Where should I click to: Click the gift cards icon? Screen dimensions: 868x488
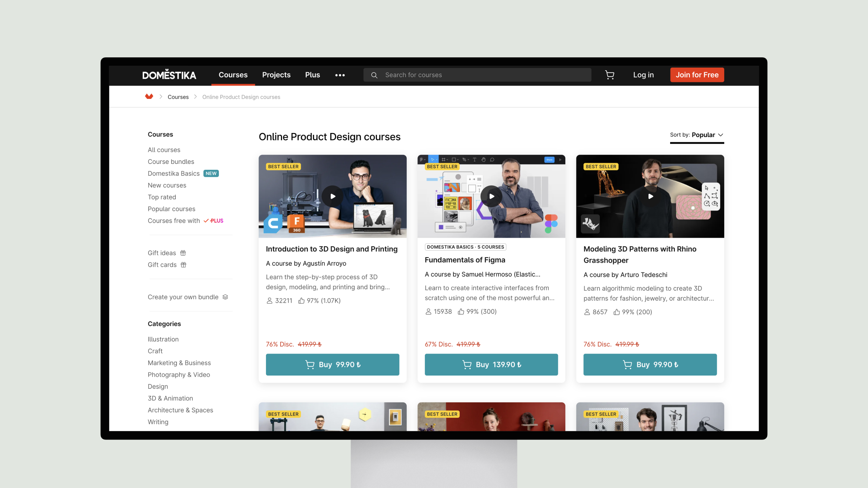click(184, 265)
